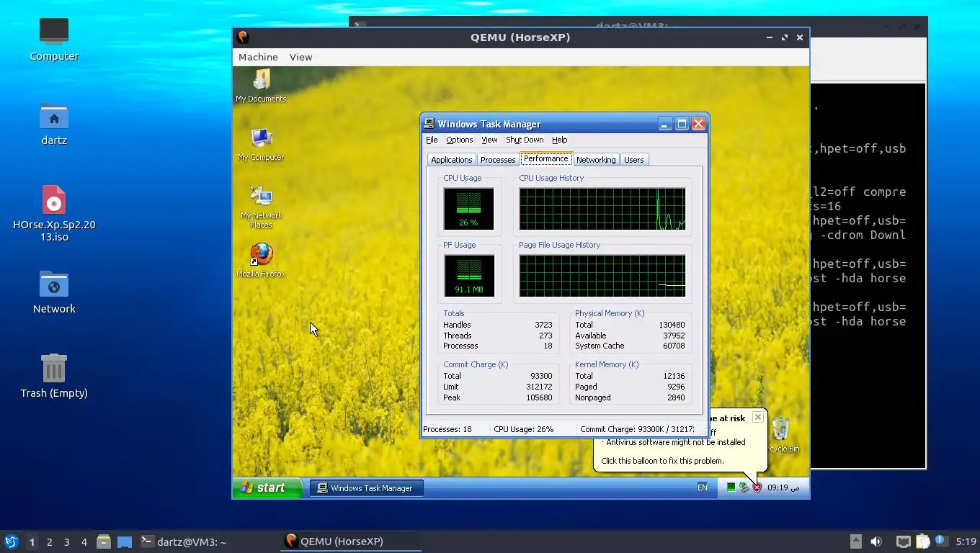Viewport: 980px width, 553px height.
Task: Click the Safely Remove Hardware tray icon
Action: 744,487
